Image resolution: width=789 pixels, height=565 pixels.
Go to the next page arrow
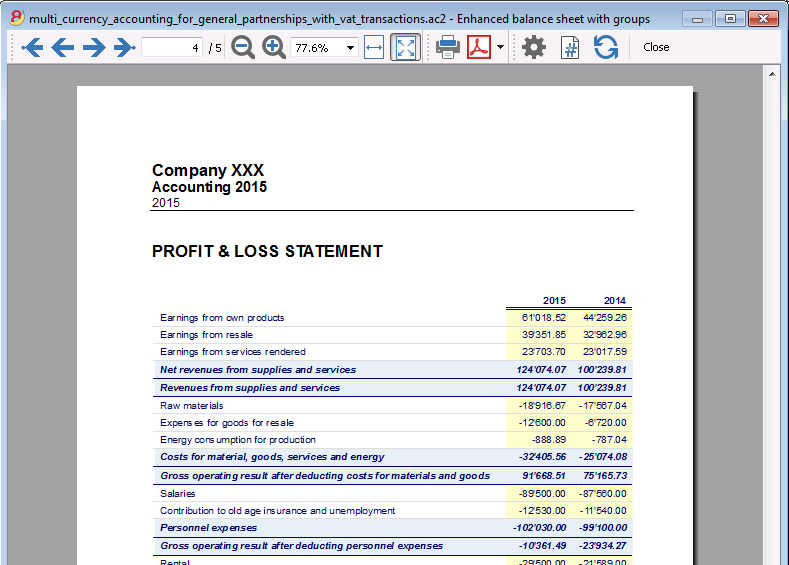(94, 48)
